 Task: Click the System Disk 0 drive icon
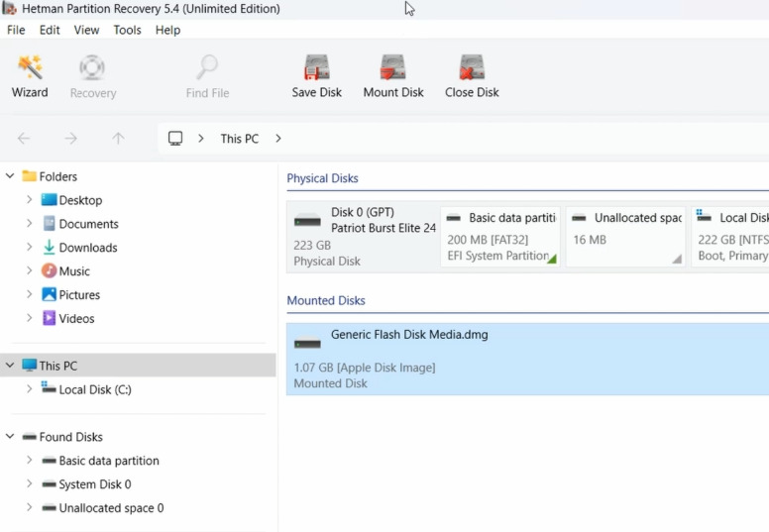pos(49,483)
